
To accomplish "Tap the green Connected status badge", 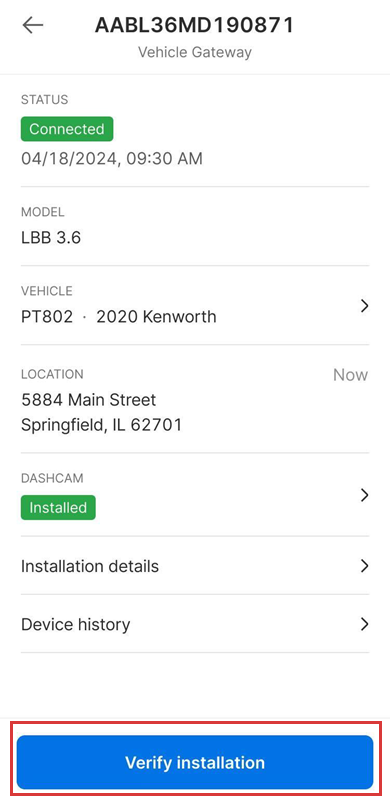I will pyautogui.click(x=67, y=129).
